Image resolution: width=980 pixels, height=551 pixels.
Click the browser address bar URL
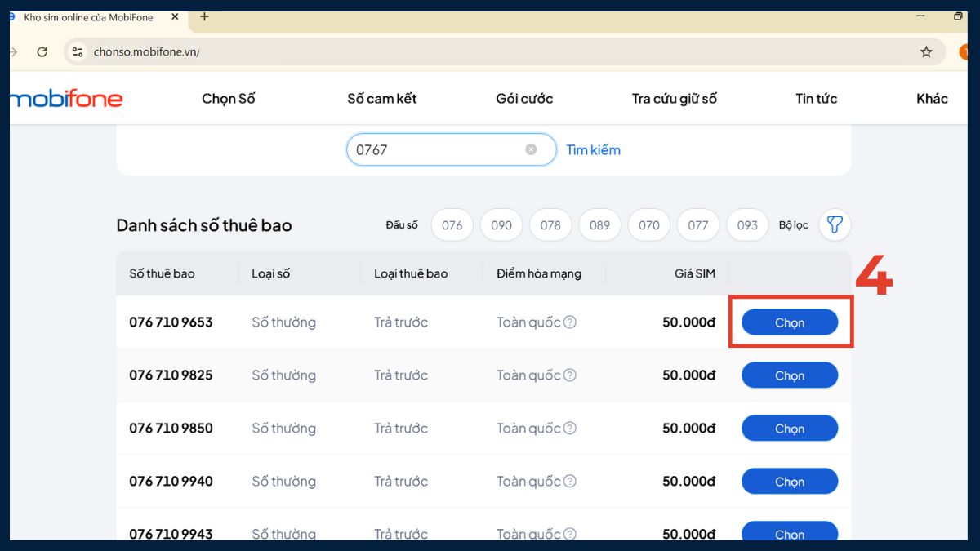tap(146, 51)
